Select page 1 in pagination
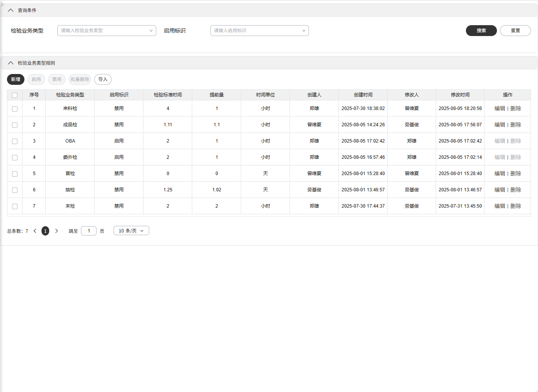Screen dimensions: 538x392 pos(45,231)
